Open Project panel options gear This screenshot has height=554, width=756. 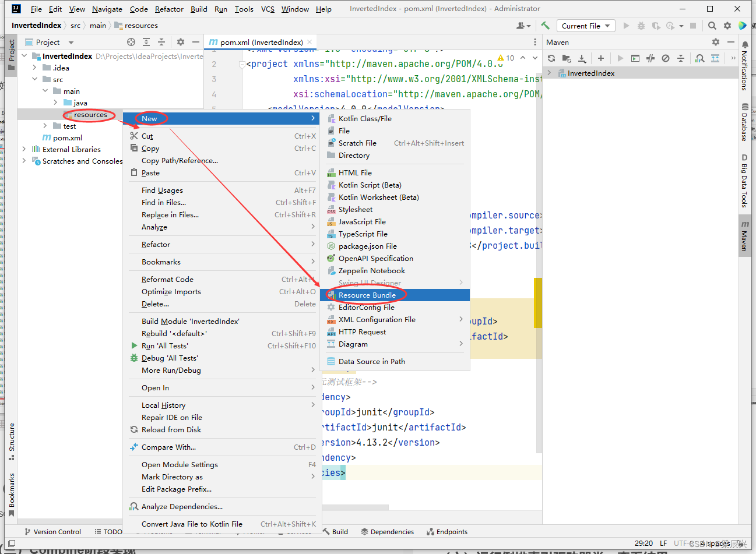pos(181,42)
